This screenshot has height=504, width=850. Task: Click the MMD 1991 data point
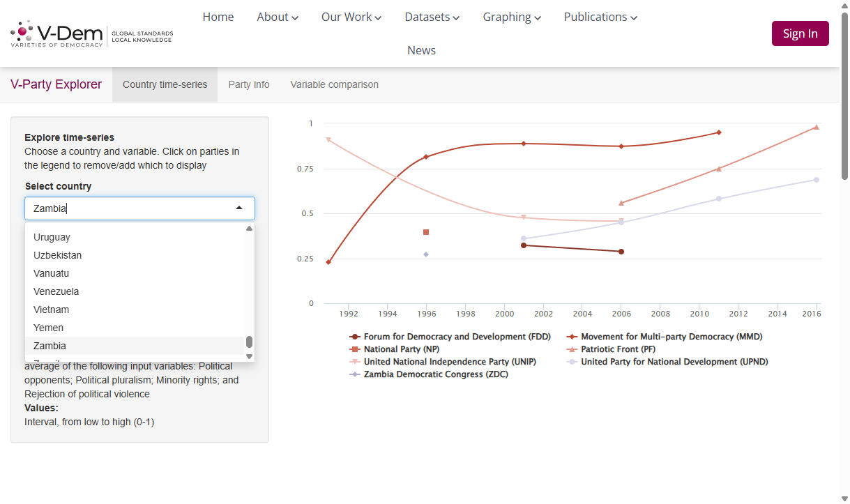[328, 262]
